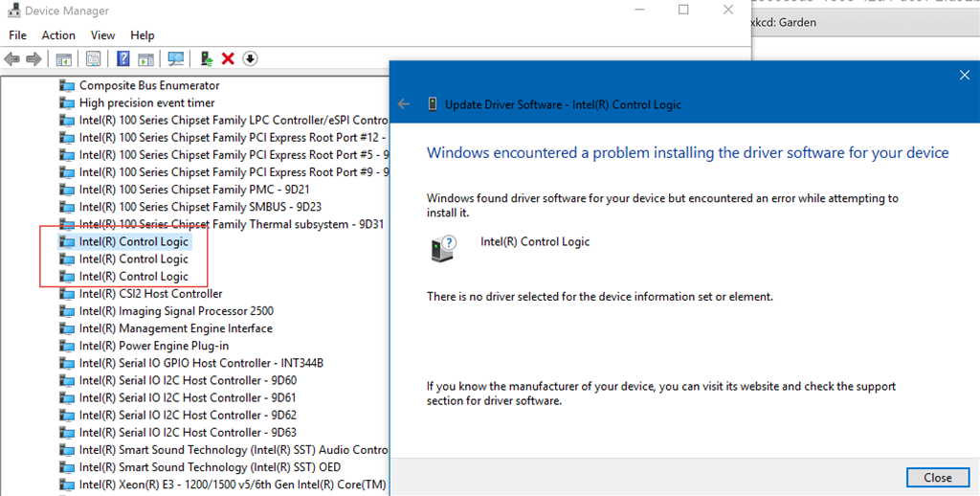Screen dimensions: 980x496
Task: Click the icon beside High precision event timer
Action: tap(67, 102)
